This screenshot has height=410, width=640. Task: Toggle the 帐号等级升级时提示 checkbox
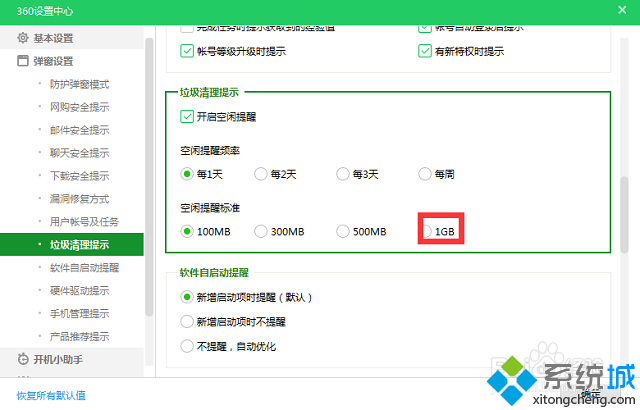pos(187,51)
